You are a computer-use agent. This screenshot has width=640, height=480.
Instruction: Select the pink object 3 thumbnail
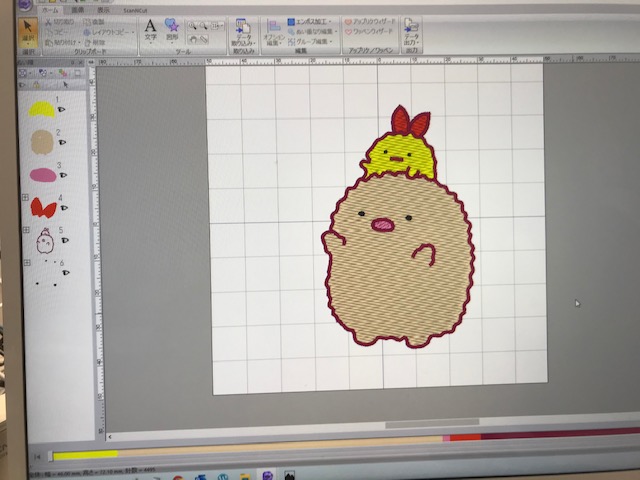pos(43,175)
